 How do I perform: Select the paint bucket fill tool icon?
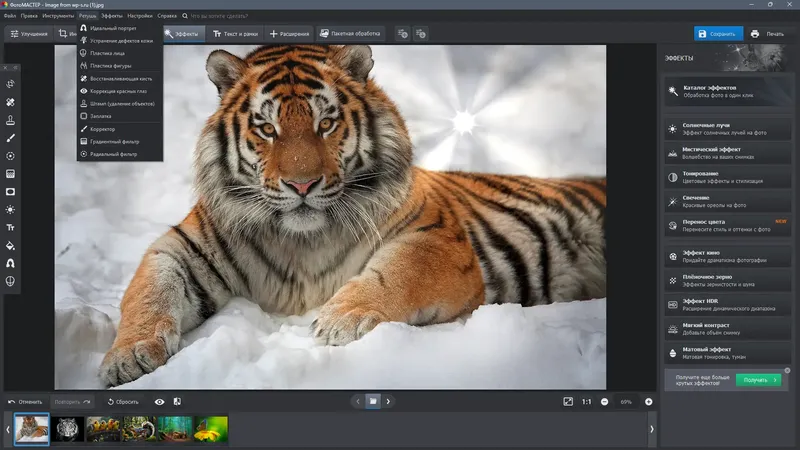coord(10,245)
